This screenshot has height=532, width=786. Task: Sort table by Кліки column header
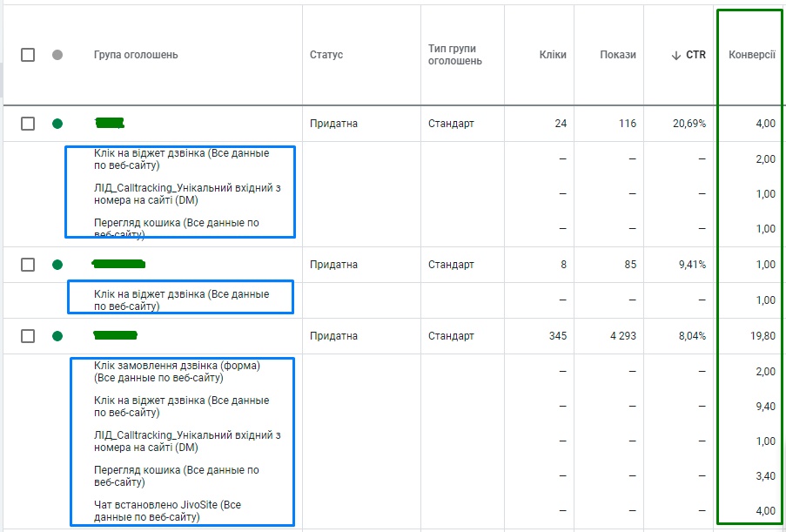[x=552, y=55]
